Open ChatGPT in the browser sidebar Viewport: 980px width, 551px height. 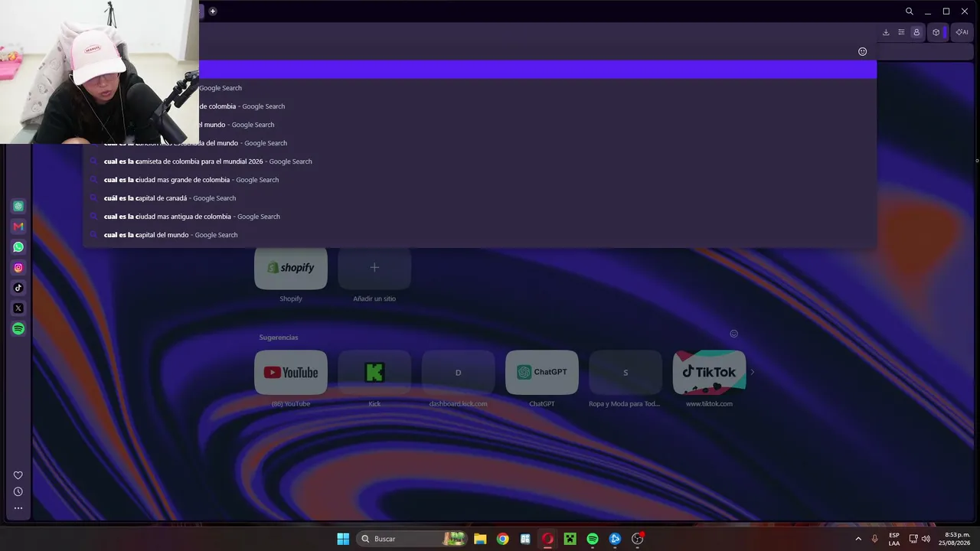point(18,206)
